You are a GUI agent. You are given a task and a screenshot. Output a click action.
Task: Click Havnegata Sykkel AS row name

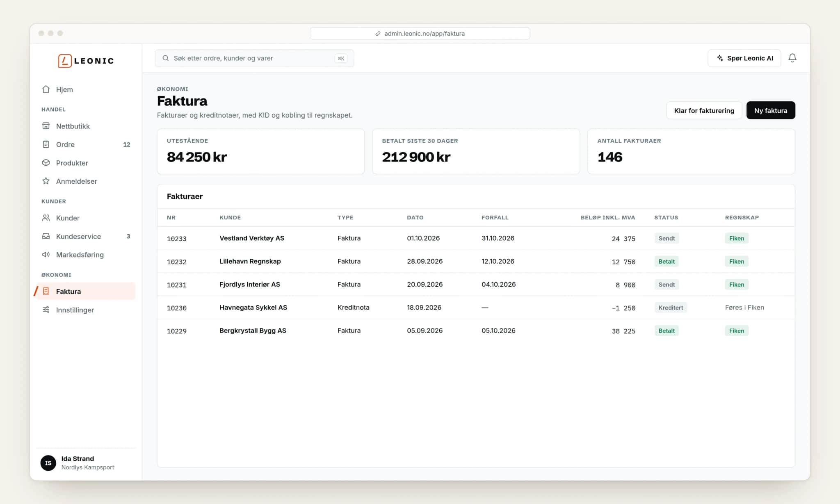[253, 307]
